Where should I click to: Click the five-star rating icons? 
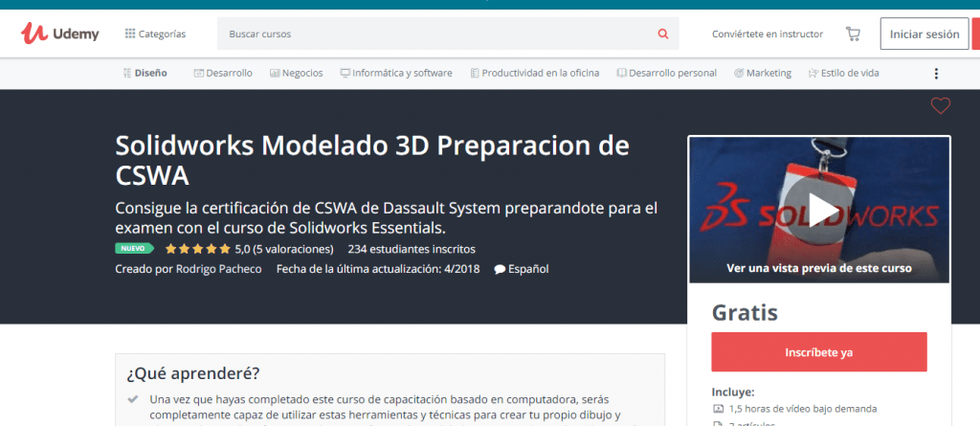click(x=197, y=249)
